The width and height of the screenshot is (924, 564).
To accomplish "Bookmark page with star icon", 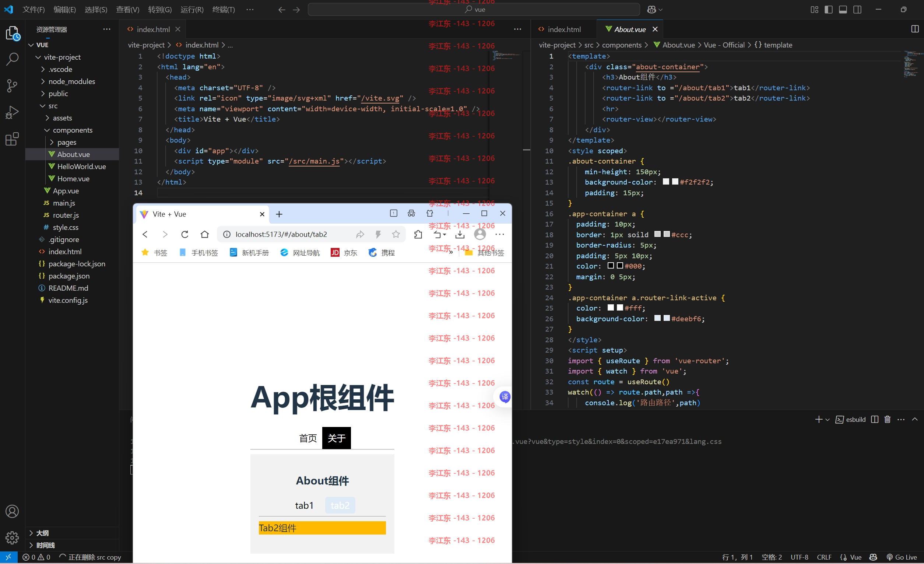I will pyautogui.click(x=396, y=234).
